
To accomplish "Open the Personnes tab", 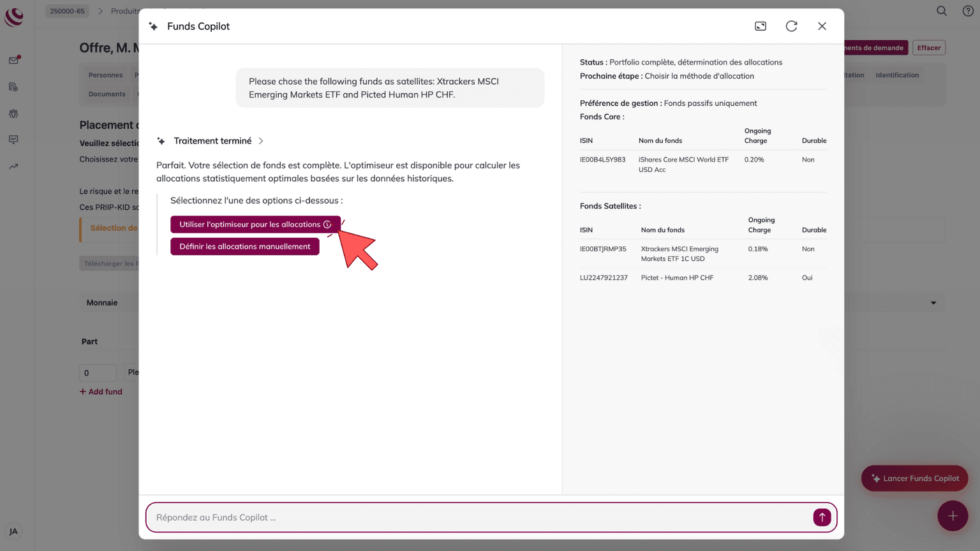I will tap(105, 75).
